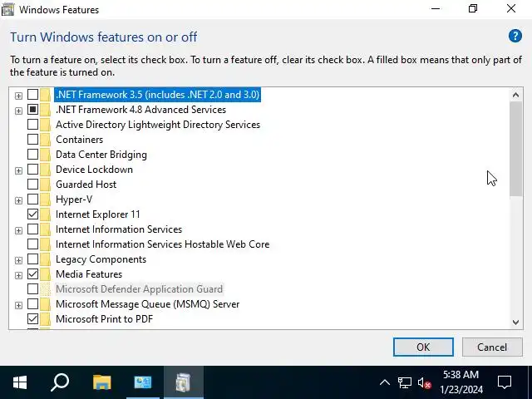Check the Guarded Host checkbox
Screen dimensions: 532x399
pyautogui.click(x=32, y=184)
